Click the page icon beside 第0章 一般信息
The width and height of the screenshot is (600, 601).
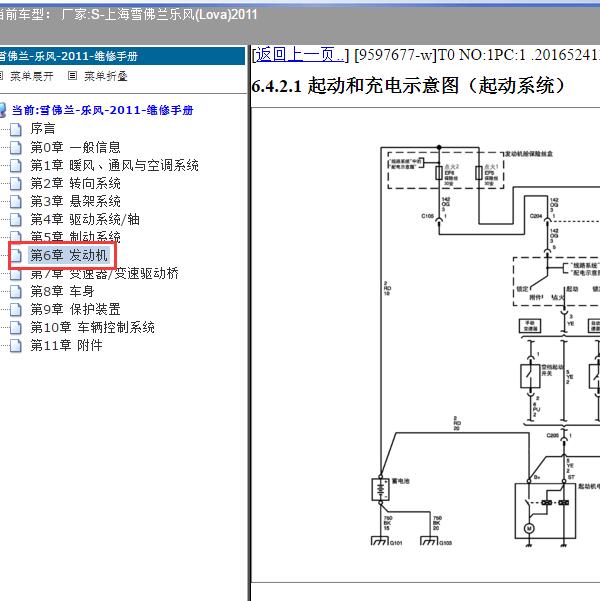(x=16, y=148)
